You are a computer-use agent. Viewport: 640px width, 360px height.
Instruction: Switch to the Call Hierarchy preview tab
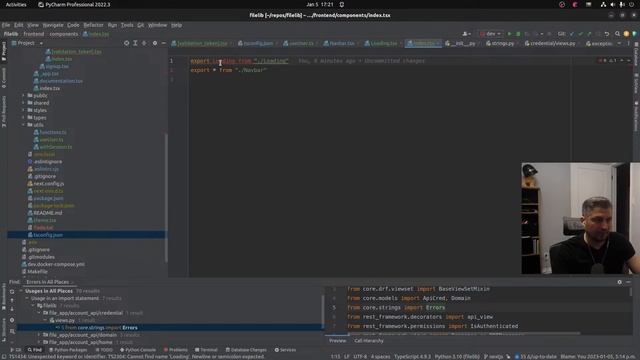coord(369,341)
